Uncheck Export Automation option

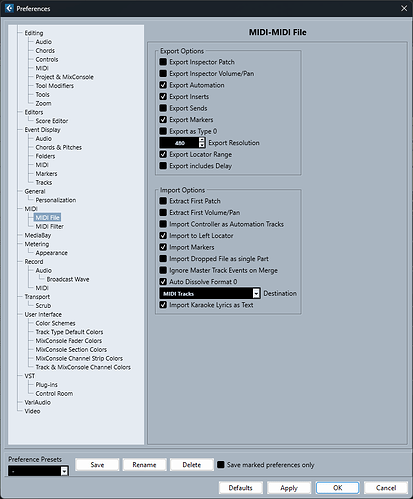[x=163, y=85]
